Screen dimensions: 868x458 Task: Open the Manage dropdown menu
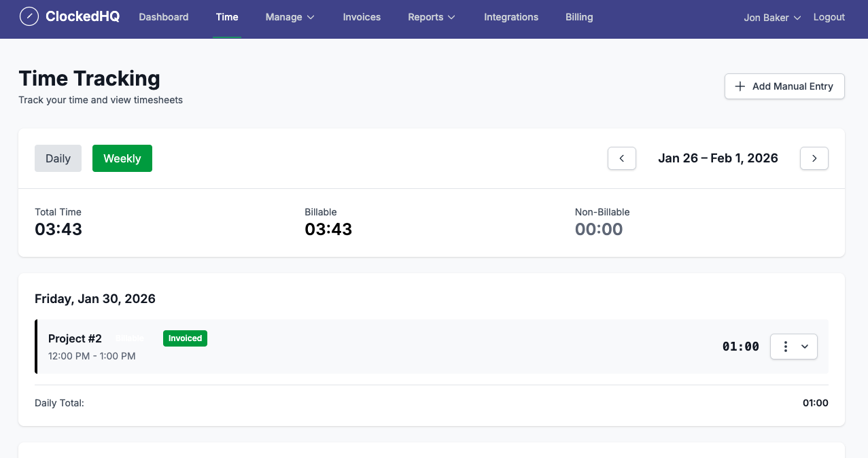point(290,17)
